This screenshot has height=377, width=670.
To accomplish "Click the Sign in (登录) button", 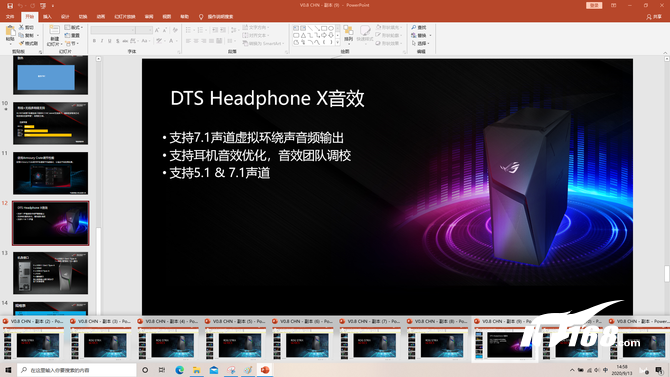I will tap(594, 6).
